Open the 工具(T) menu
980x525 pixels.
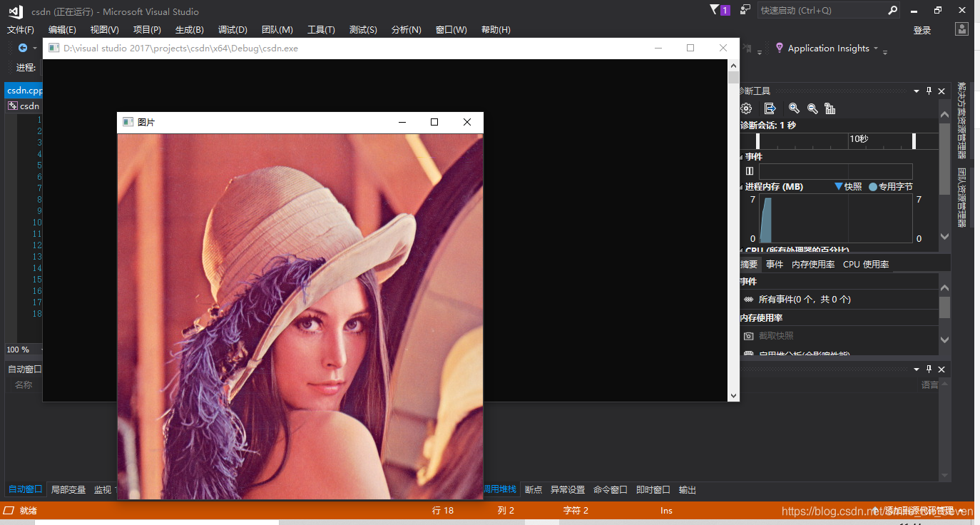(321, 30)
